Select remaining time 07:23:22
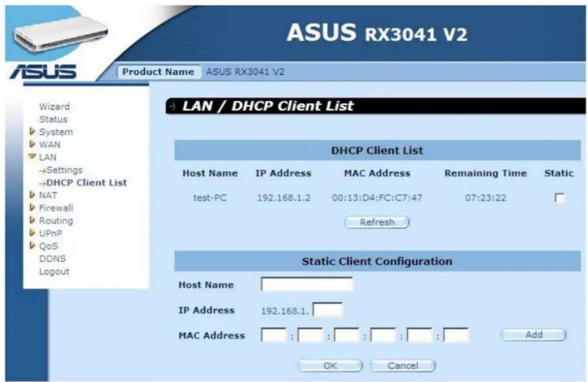The width and height of the screenshot is (588, 382). [x=486, y=198]
